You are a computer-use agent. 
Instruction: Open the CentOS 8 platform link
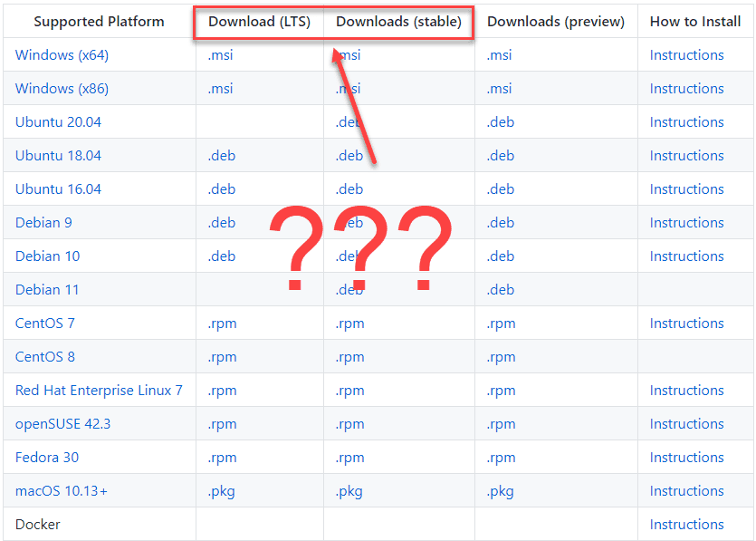point(45,357)
